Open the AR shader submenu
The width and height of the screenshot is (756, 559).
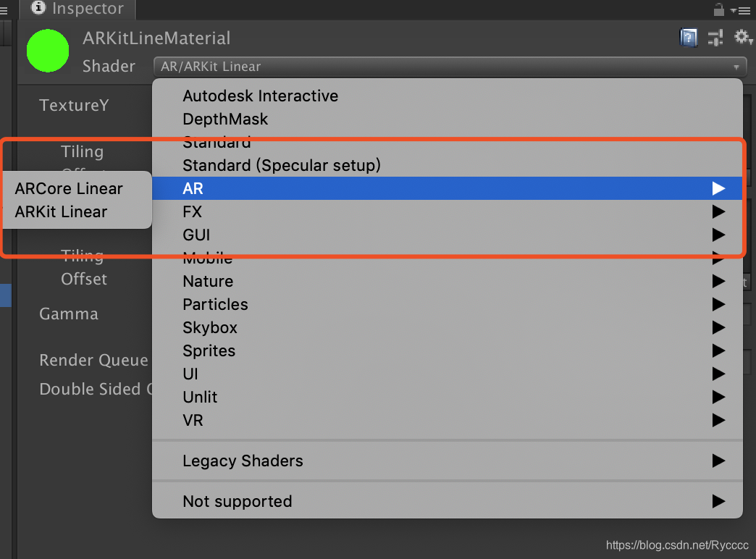[x=447, y=188]
